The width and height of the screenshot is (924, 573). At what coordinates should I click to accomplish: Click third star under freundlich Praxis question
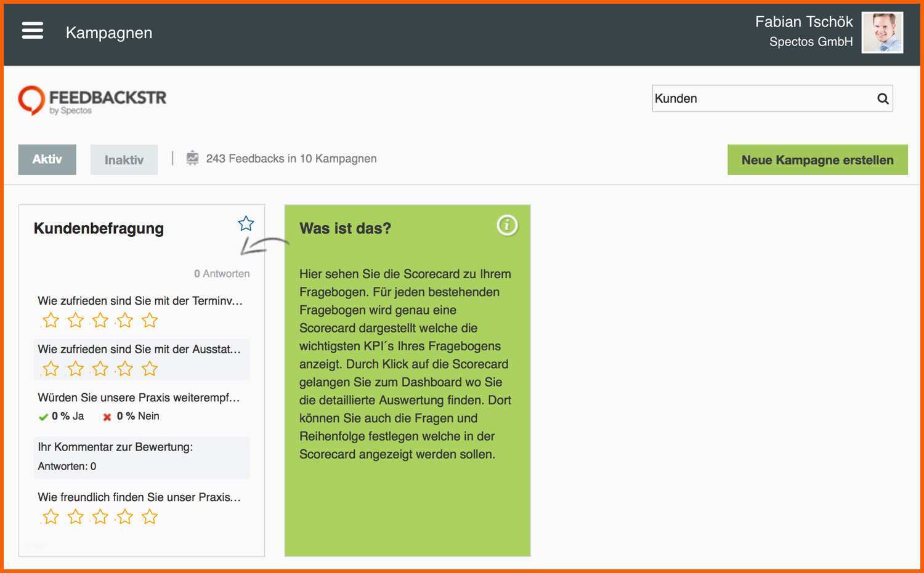pyautogui.click(x=100, y=516)
